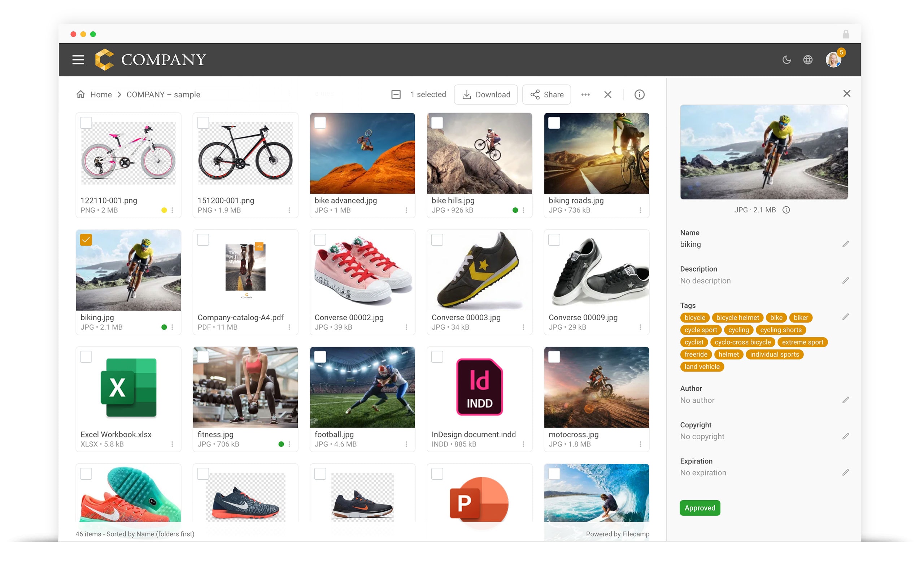Open more actions three-dot toolbar menu
924x577 pixels.
tap(585, 94)
